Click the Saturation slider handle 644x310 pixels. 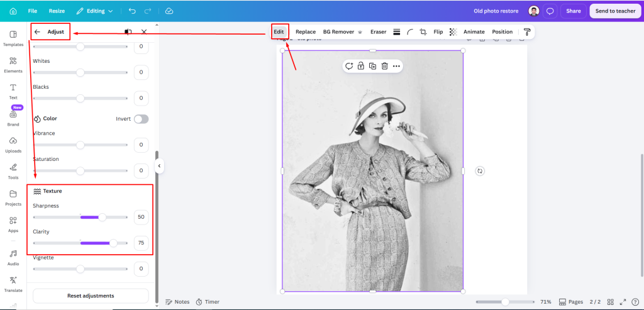click(80, 171)
